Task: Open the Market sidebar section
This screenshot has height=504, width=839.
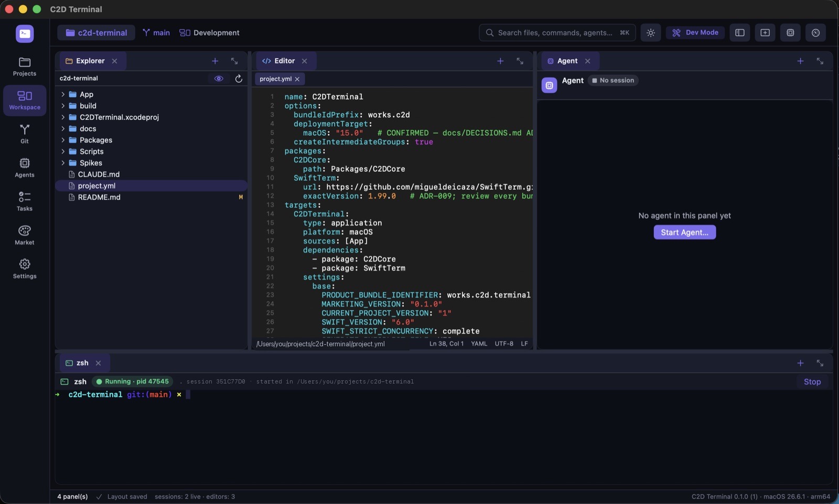Action: click(25, 235)
